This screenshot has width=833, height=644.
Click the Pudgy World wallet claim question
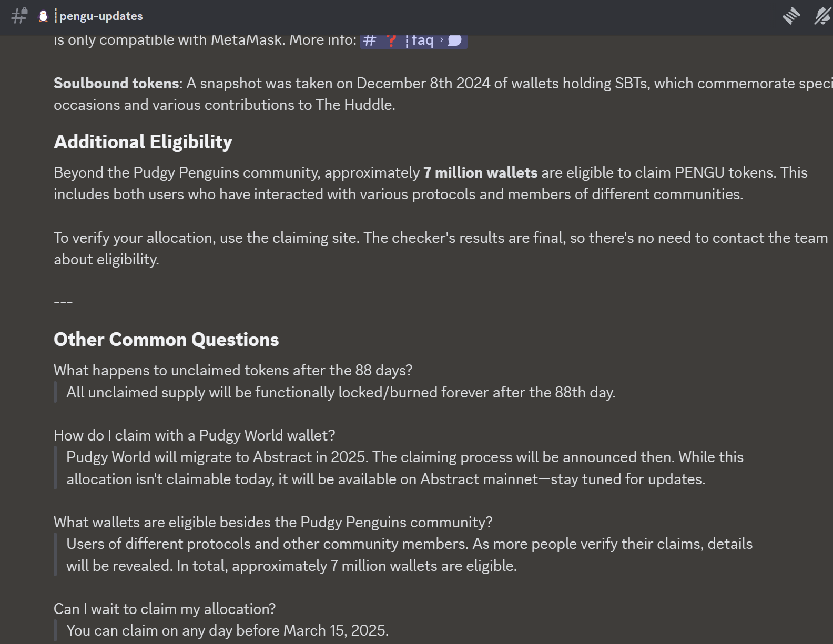pos(194,435)
